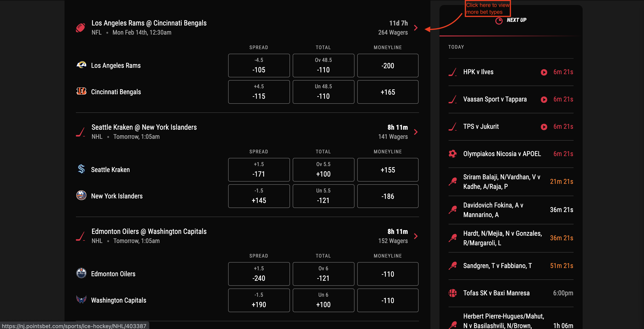Click the Next Up tab header
This screenshot has height=329, width=644.
[511, 20]
